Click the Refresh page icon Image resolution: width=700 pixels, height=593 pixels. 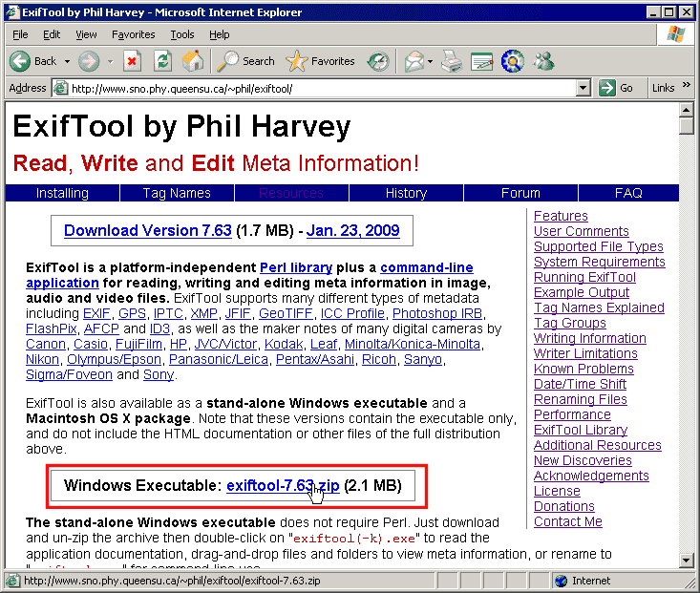(163, 61)
